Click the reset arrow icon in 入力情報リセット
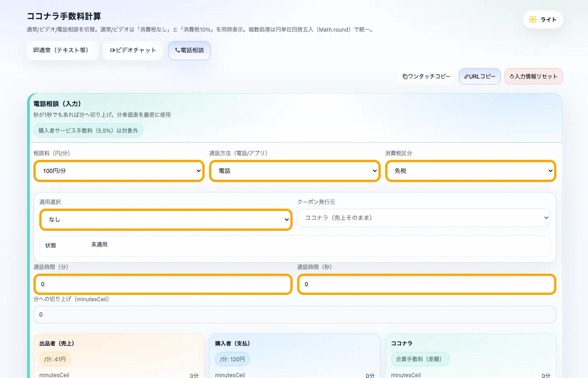The image size is (588, 378). [x=512, y=76]
